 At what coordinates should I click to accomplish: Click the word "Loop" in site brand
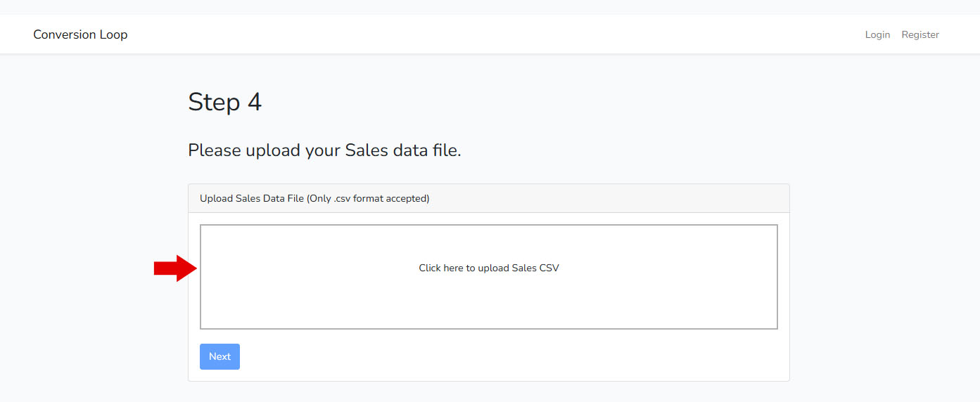click(114, 34)
